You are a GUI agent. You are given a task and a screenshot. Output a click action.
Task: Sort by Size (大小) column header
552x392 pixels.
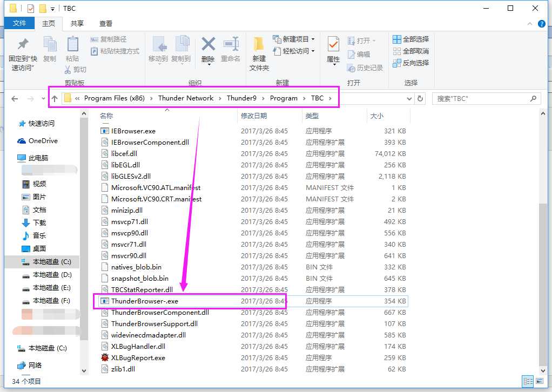388,116
